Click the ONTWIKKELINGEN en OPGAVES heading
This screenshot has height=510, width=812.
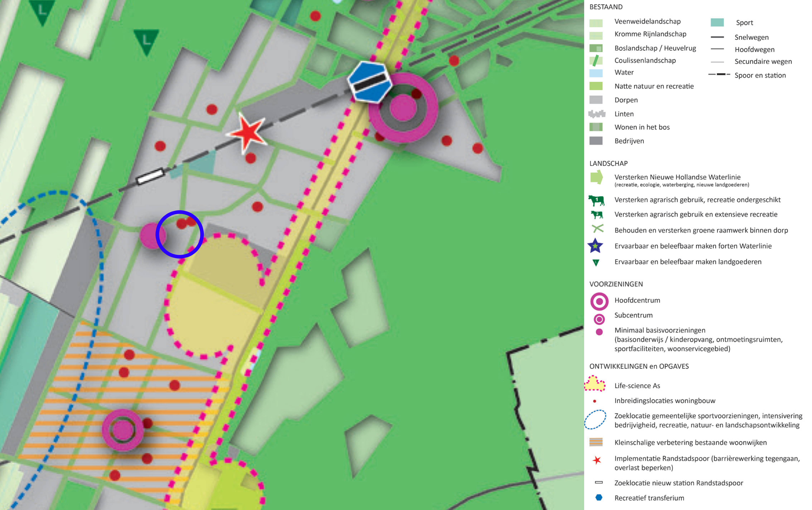pos(639,366)
